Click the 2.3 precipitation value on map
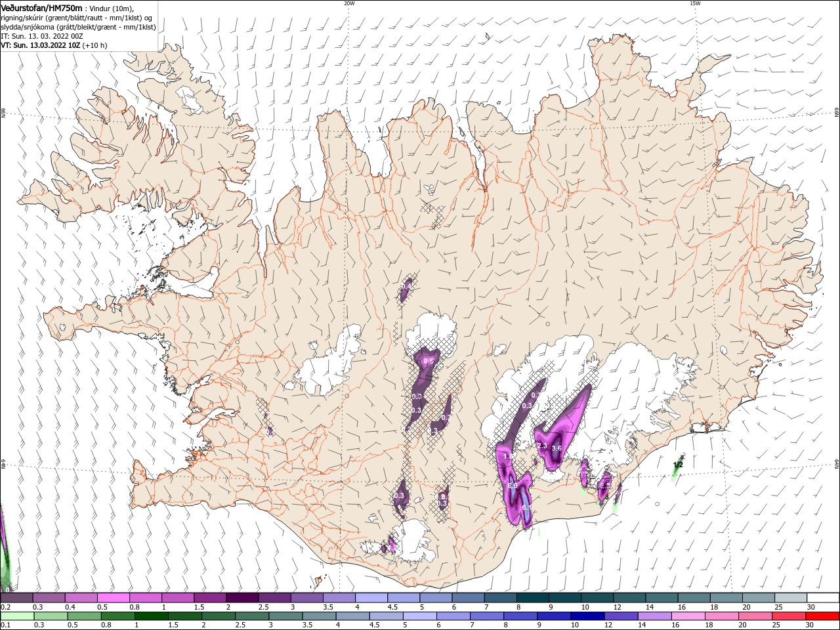This screenshot has height=630, width=840. [542, 446]
